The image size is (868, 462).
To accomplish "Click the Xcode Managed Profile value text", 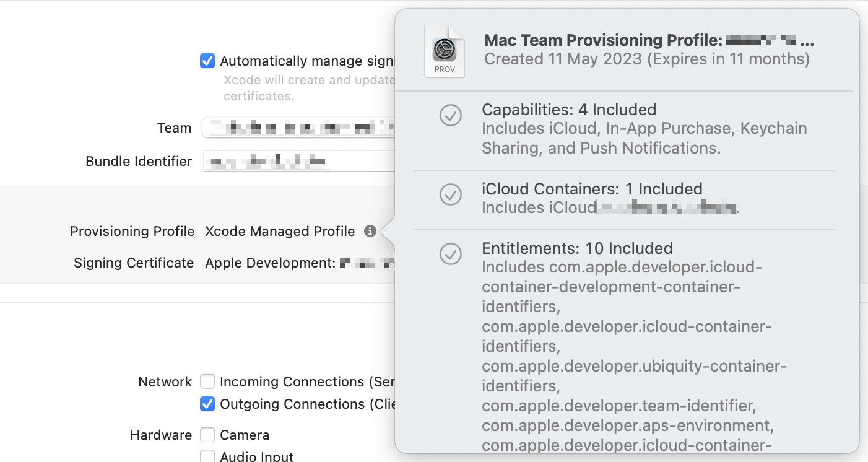I will (280, 231).
